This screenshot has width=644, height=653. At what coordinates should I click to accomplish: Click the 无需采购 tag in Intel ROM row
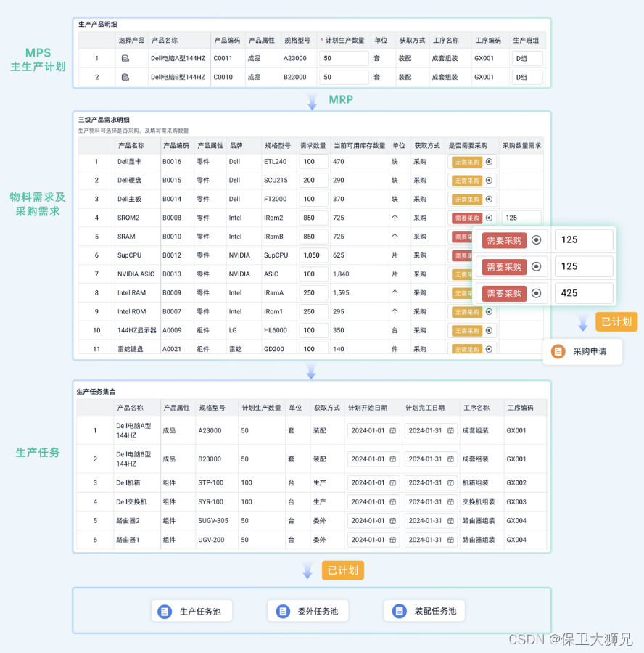pos(467,312)
